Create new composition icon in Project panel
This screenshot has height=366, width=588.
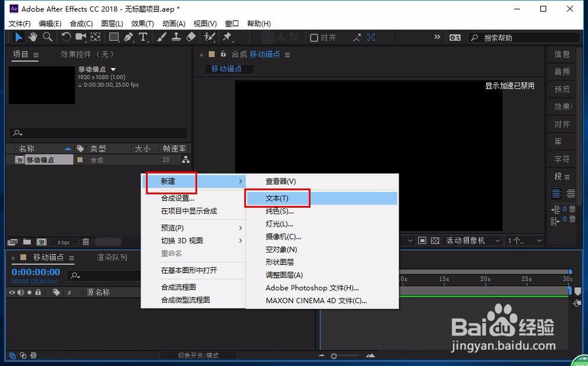(x=41, y=242)
